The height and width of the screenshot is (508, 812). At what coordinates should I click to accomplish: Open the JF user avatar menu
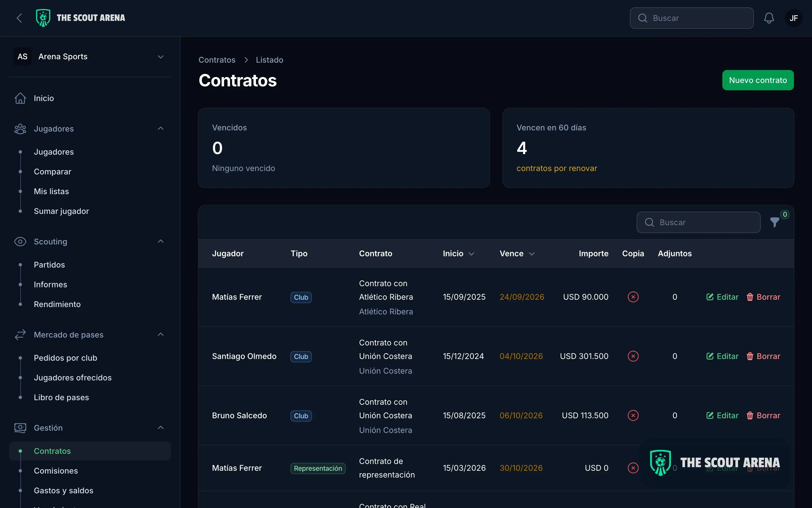(794, 18)
